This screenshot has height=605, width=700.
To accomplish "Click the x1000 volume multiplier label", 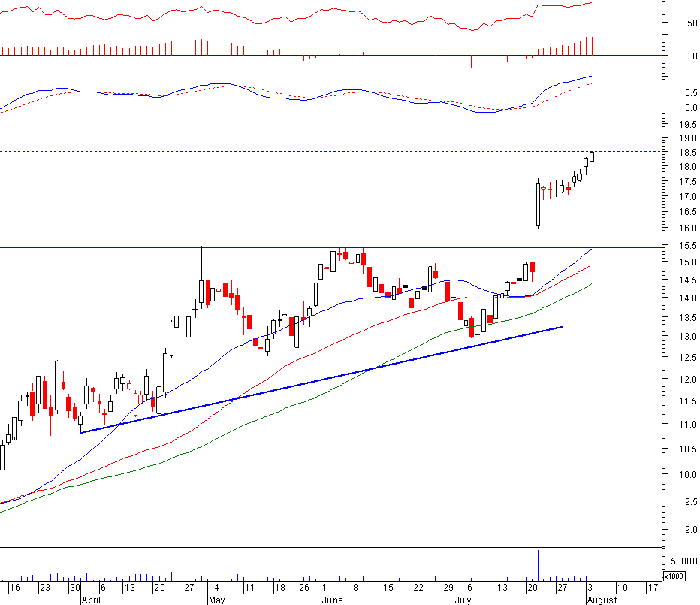I will (674, 576).
